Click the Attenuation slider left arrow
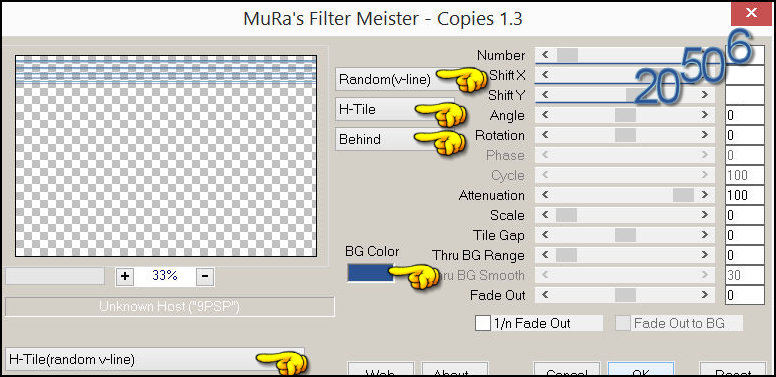Viewport: 776px width, 377px height. (x=545, y=195)
